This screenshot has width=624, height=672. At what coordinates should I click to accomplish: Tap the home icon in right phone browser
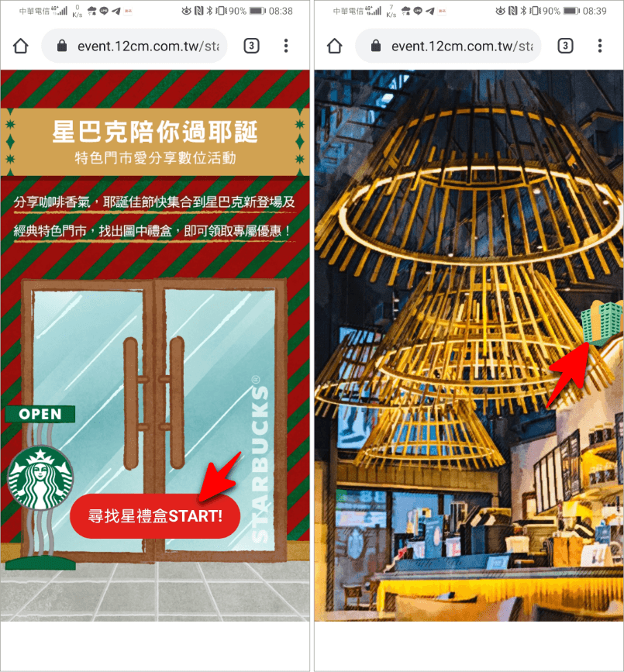334,46
